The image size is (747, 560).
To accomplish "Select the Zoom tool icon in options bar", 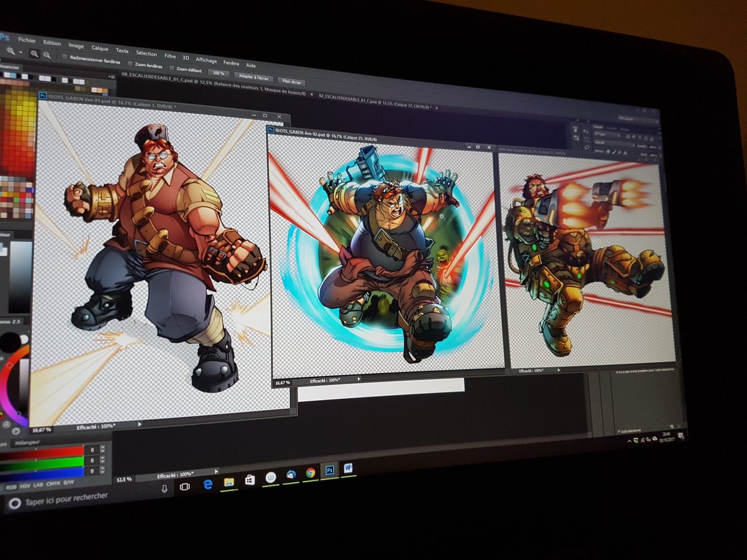I will [9, 50].
